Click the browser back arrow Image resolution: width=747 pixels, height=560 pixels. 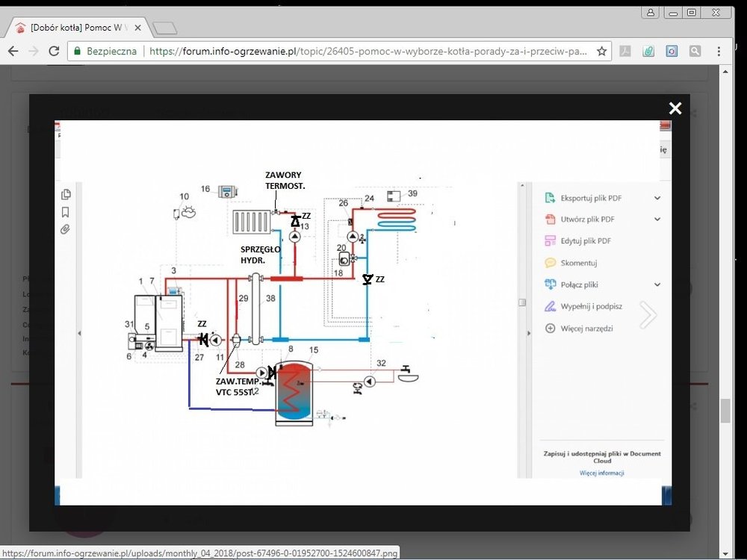13,52
